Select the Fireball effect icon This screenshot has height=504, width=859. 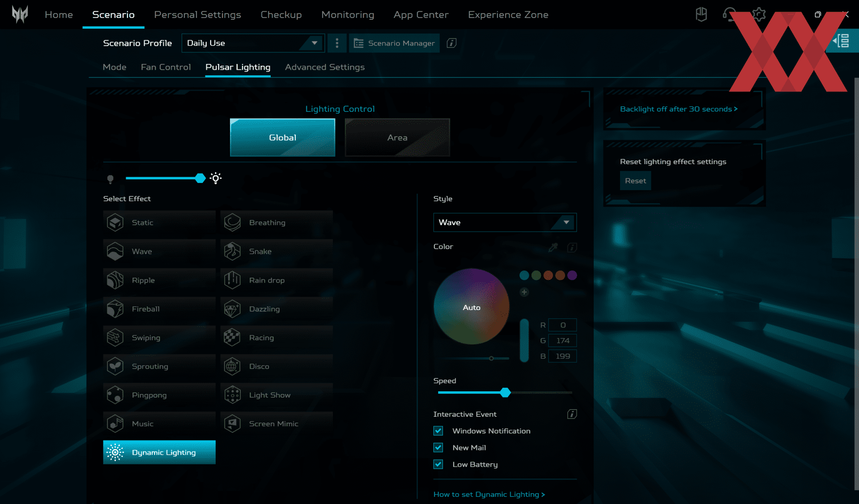click(x=115, y=309)
